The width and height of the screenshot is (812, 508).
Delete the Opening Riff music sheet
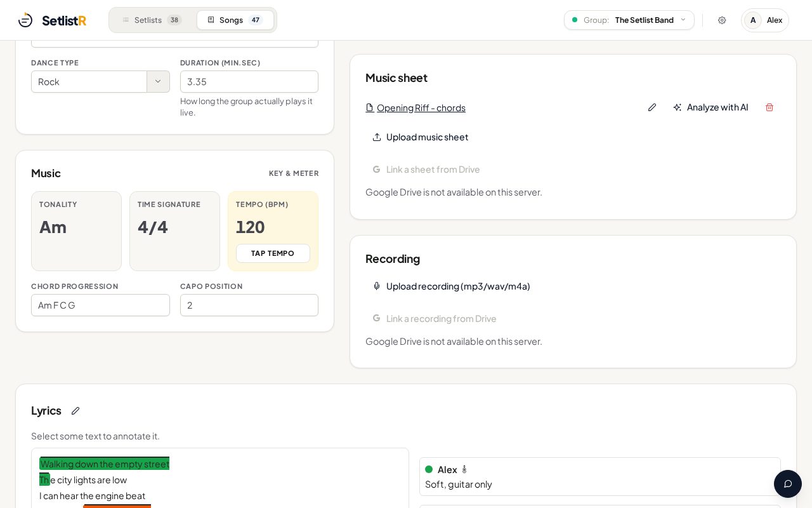769,107
